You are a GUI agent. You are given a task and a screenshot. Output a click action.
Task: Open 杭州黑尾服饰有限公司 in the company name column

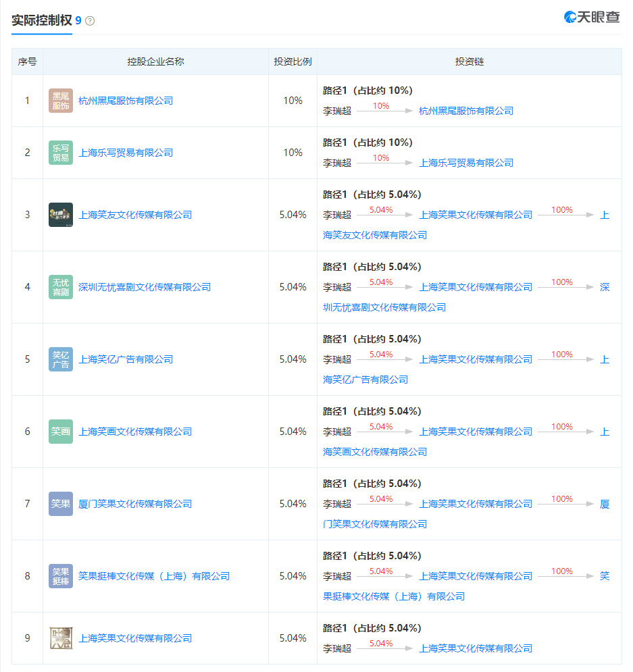pyautogui.click(x=126, y=101)
